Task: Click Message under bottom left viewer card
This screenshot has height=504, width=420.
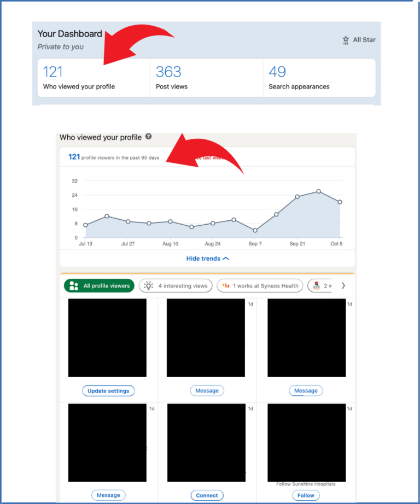Action: pyautogui.click(x=108, y=495)
